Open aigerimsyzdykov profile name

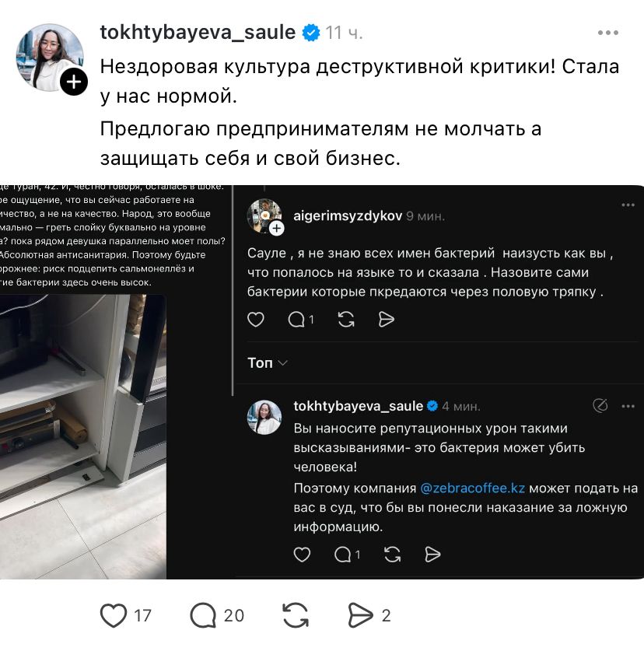(x=348, y=216)
